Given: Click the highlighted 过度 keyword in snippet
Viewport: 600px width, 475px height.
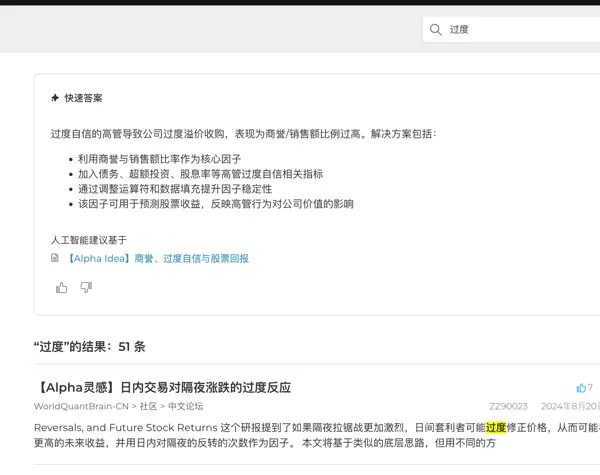Looking at the screenshot, I should click(496, 427).
